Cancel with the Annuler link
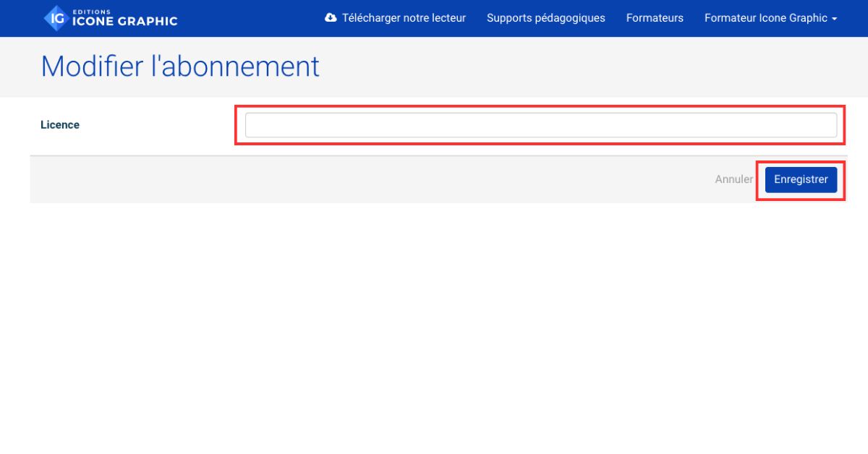Screen dimensions: 868x454 coord(733,179)
